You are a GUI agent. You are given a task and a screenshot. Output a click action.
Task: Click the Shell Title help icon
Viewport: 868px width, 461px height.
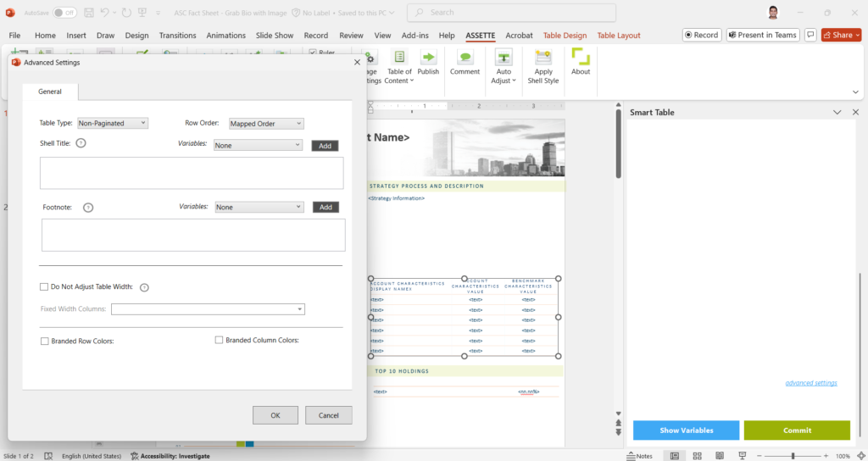pyautogui.click(x=81, y=143)
